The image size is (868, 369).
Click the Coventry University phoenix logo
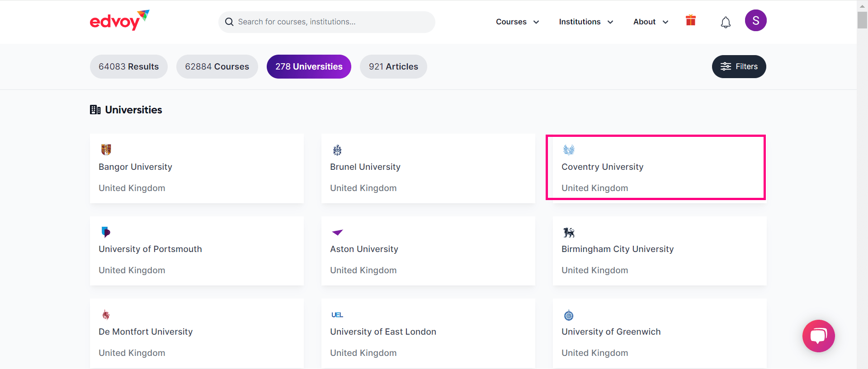point(569,149)
